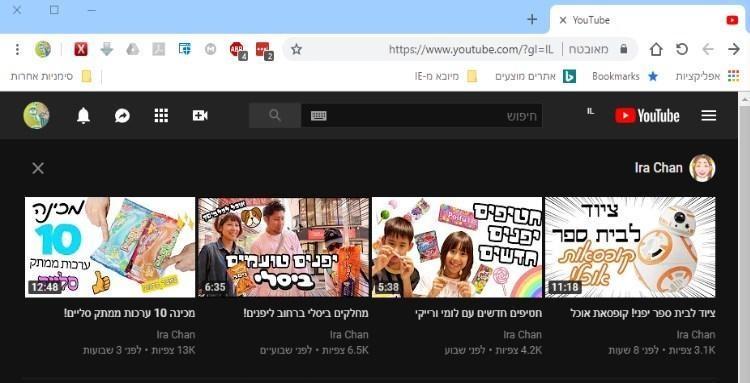Click the browser forward arrow

pos(734,49)
